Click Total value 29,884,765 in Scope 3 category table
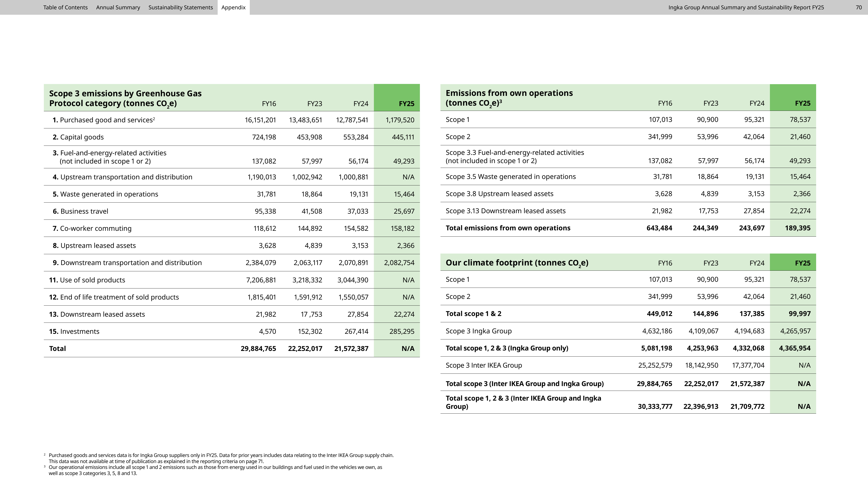The width and height of the screenshot is (868, 488). click(x=258, y=349)
